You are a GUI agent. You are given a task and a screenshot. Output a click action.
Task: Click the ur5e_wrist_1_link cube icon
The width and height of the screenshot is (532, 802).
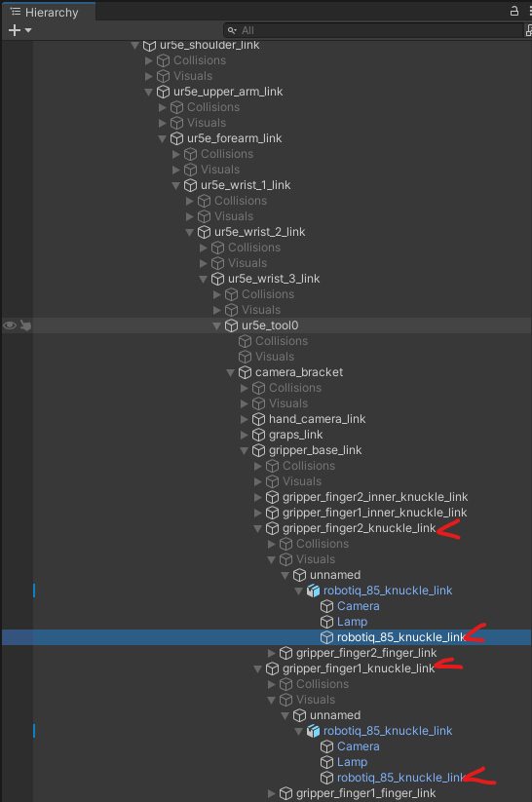(x=190, y=185)
